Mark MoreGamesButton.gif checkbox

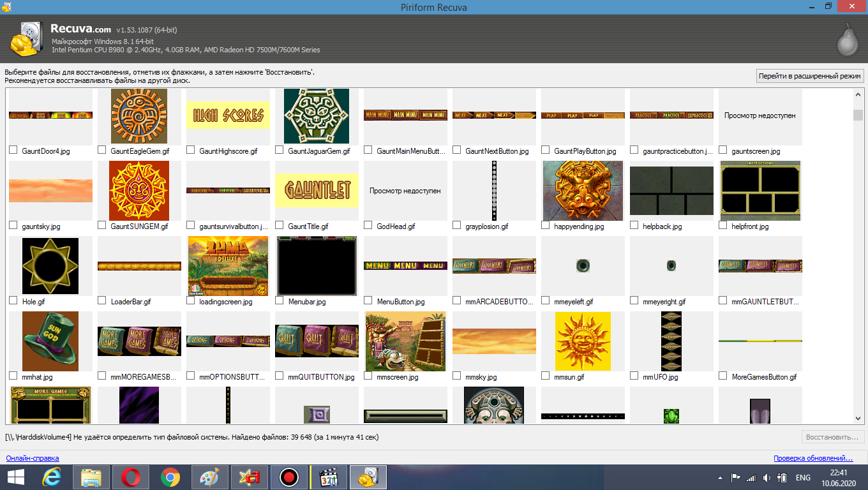coord(723,376)
